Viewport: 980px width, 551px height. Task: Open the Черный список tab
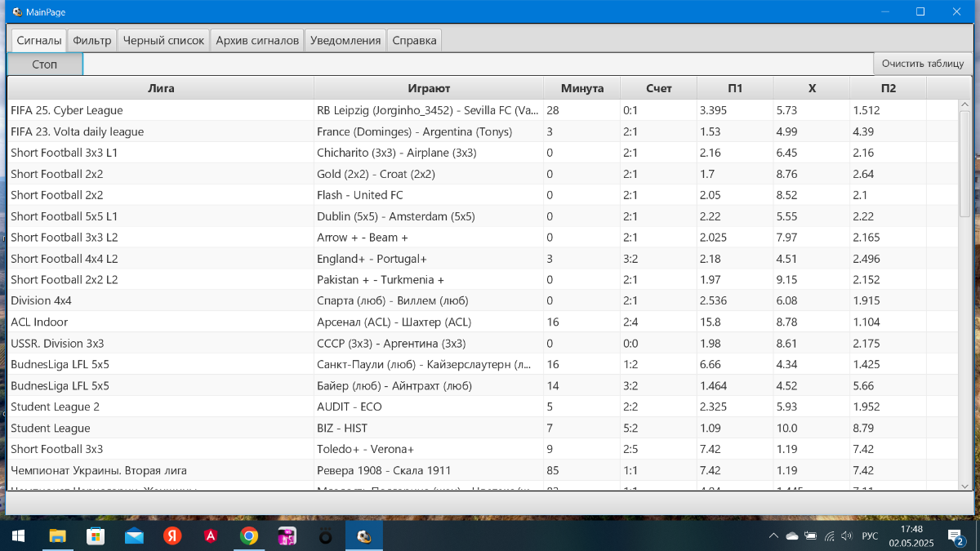click(163, 40)
